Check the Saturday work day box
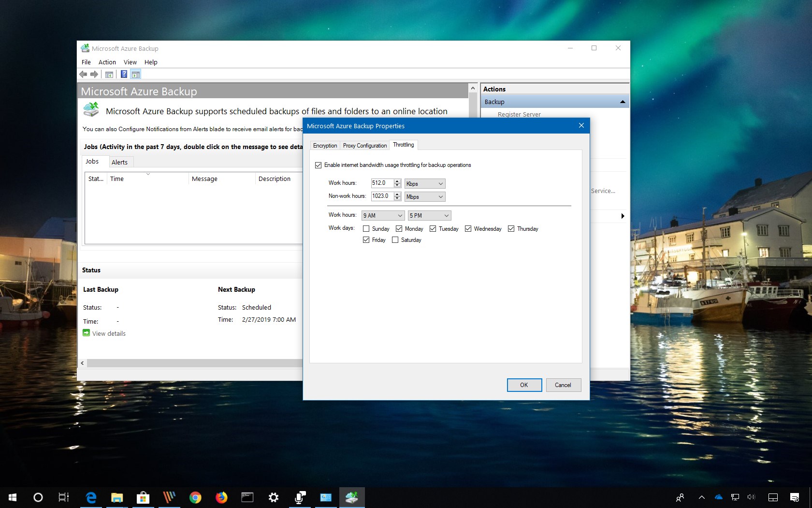812x508 pixels. click(x=395, y=239)
